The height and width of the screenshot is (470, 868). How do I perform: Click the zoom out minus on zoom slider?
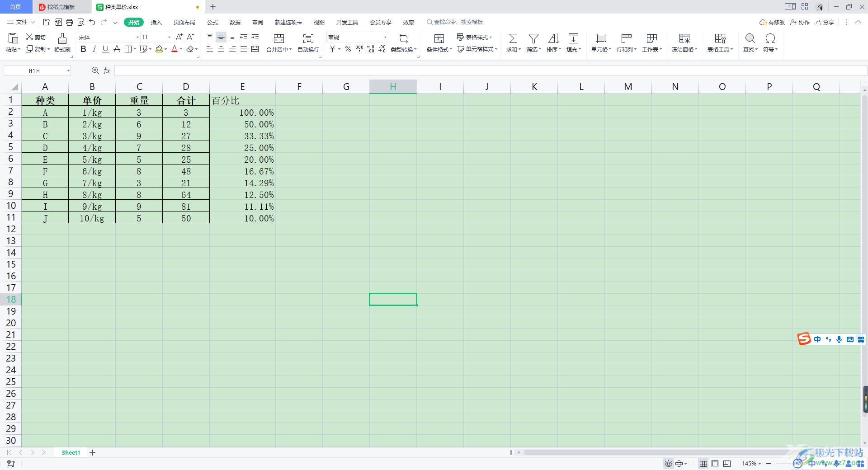pyautogui.click(x=769, y=464)
